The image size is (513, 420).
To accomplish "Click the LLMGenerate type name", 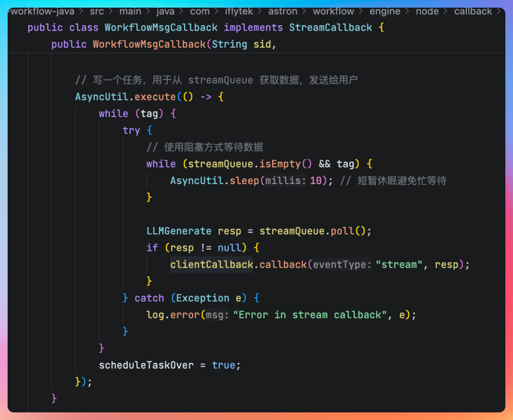I will (179, 231).
